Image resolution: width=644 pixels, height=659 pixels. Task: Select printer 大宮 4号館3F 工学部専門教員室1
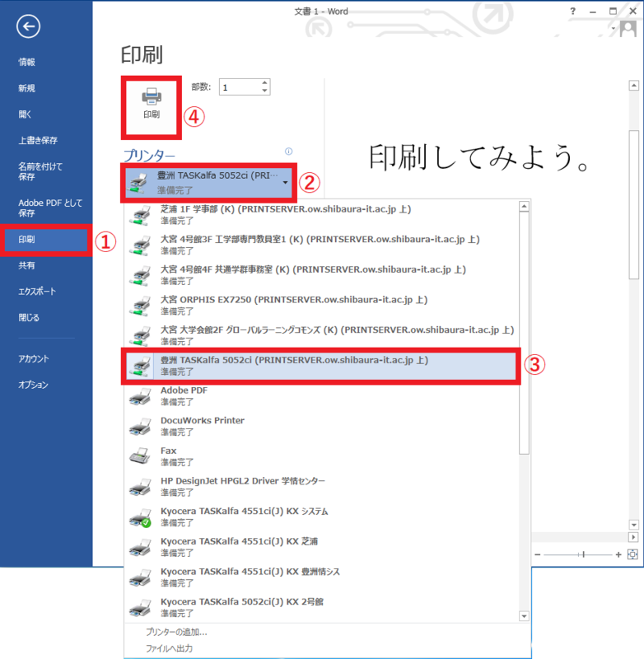pos(321,245)
